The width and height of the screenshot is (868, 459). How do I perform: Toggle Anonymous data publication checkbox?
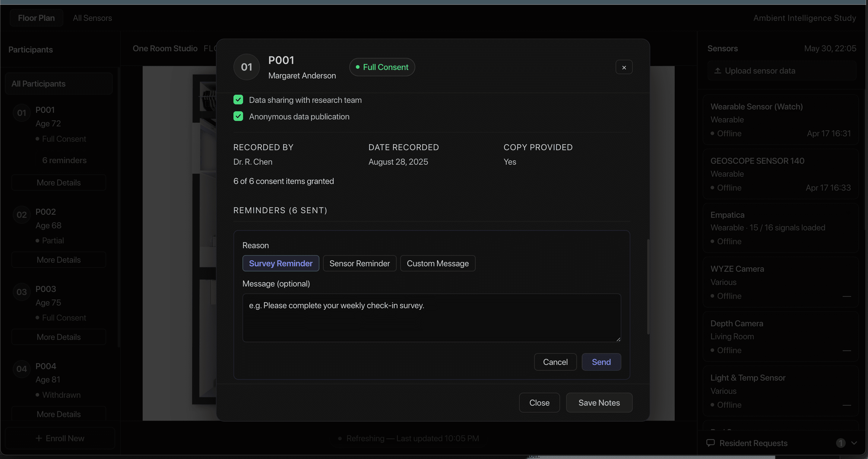point(238,116)
